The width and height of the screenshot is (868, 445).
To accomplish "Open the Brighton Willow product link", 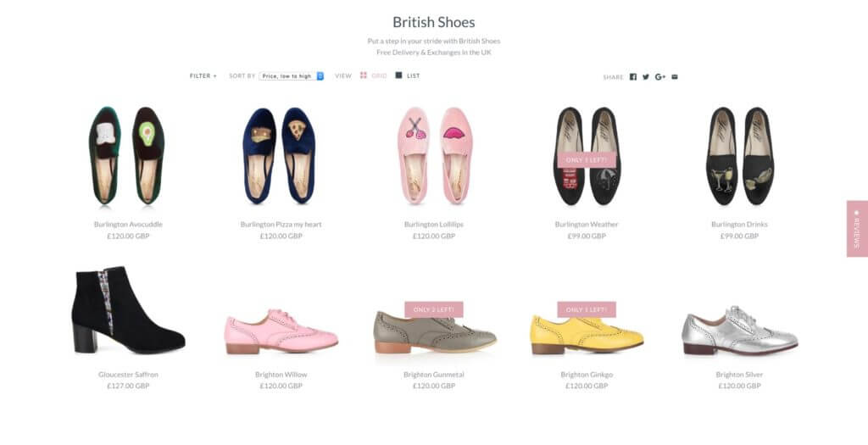I will (281, 375).
